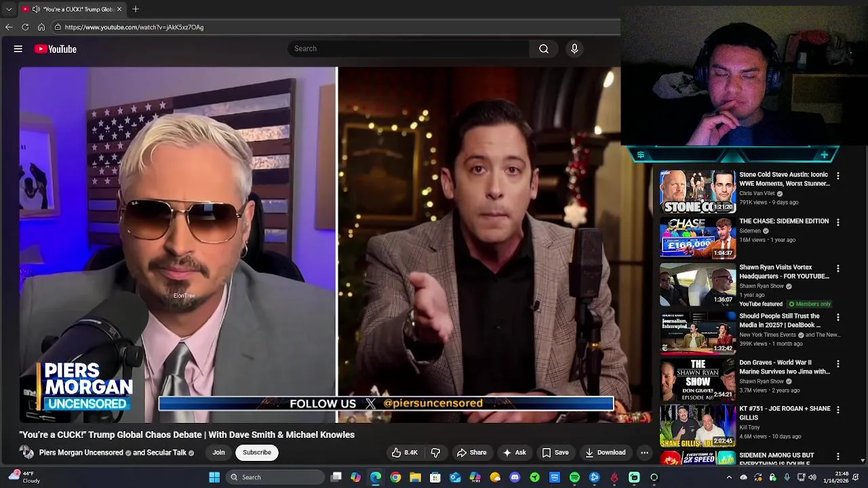
Task: Open SIDEMEN AMONG US video title
Action: pos(776,460)
